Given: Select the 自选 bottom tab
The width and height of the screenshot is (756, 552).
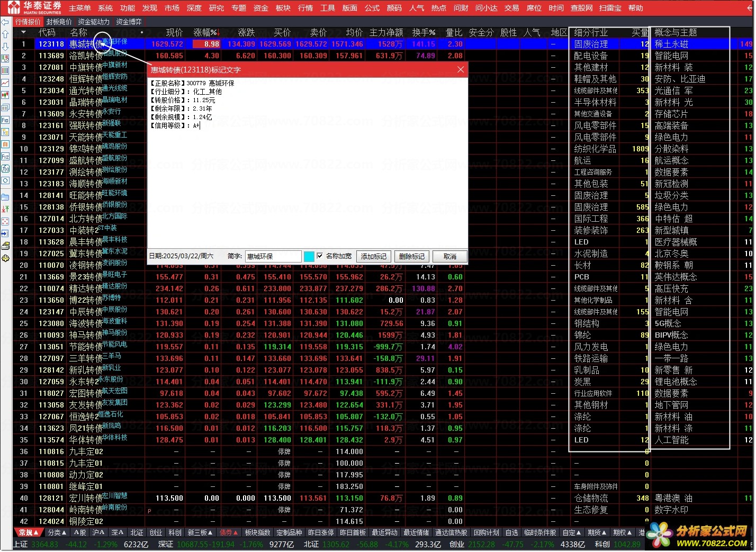Looking at the screenshot, I should [x=511, y=532].
